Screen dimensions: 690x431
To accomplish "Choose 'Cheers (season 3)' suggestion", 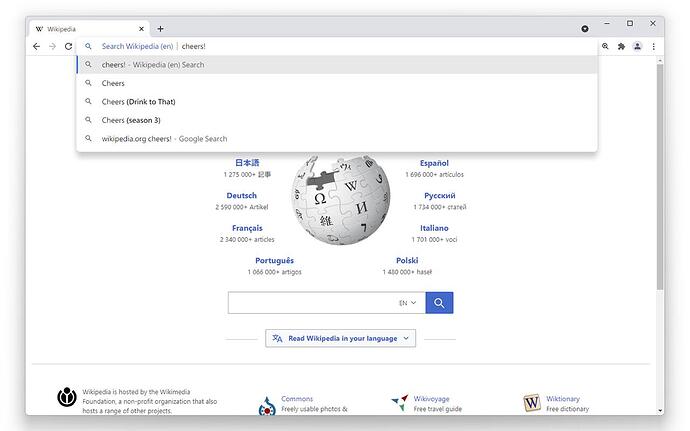I will (131, 120).
